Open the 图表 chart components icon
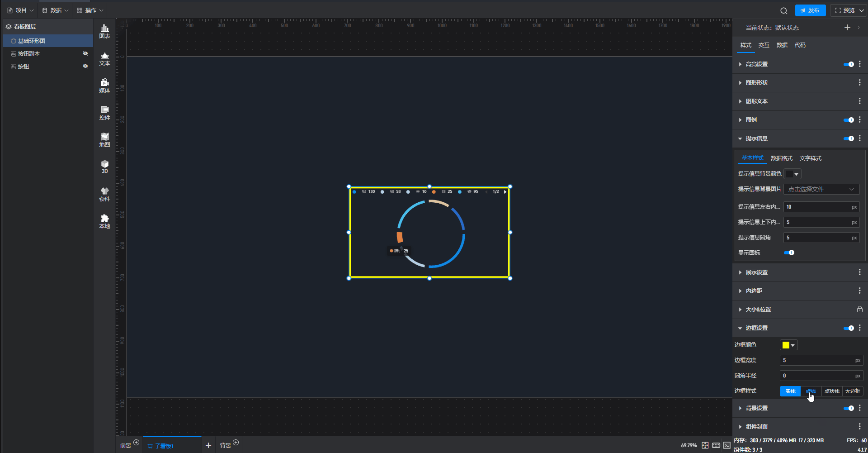The image size is (868, 453). click(x=104, y=31)
